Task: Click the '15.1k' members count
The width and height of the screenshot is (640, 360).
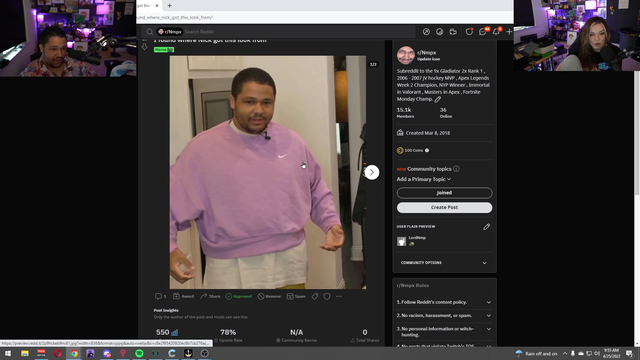Action: 404,110
